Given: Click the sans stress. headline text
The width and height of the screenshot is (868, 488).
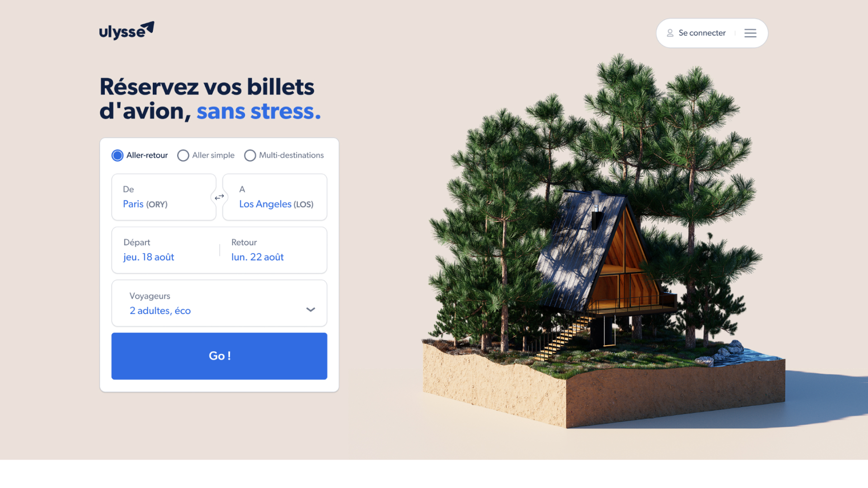Looking at the screenshot, I should 259,111.
